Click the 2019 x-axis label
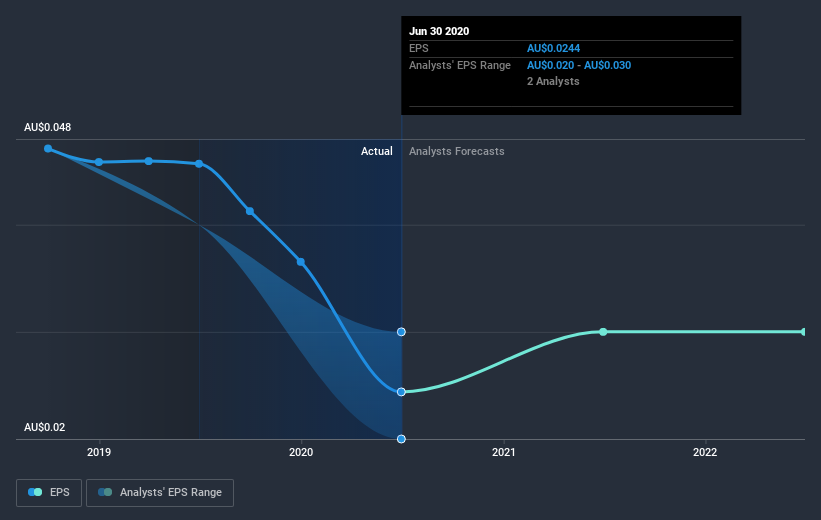The width and height of the screenshot is (821, 520). pos(99,452)
